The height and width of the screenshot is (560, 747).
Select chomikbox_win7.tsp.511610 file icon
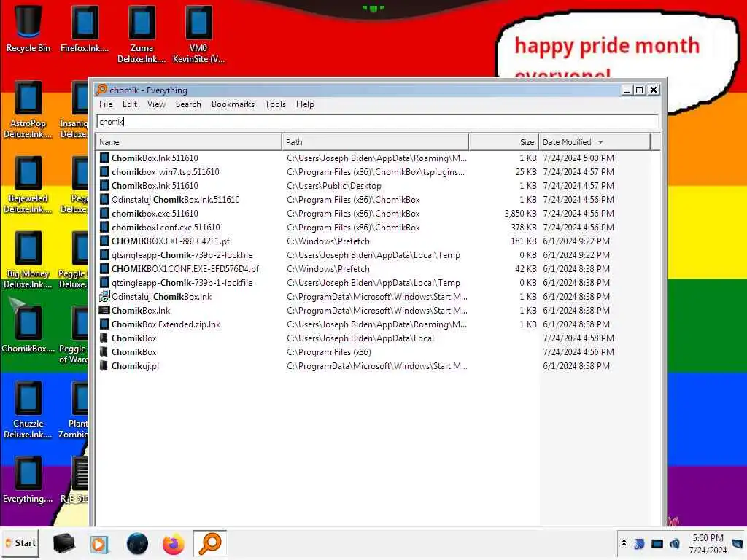point(104,172)
